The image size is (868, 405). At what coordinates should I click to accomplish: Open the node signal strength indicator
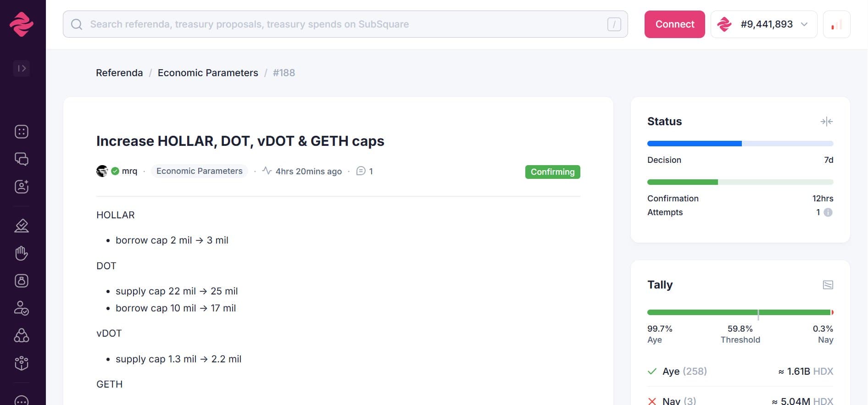(x=836, y=24)
